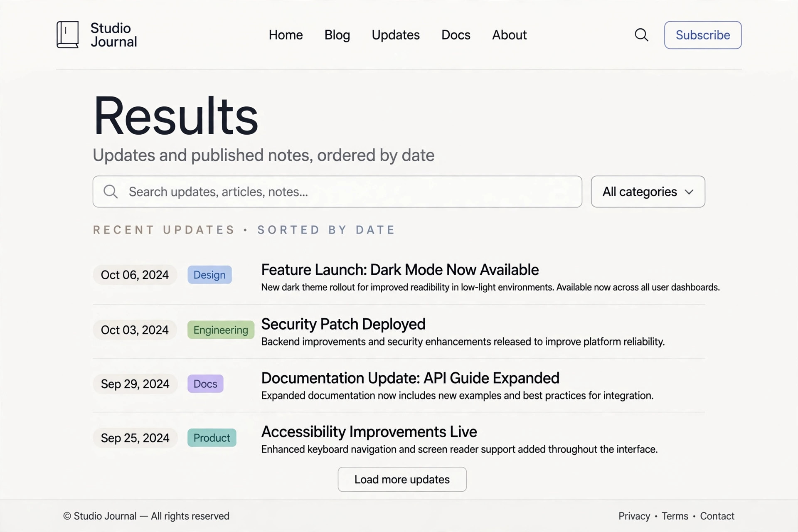Open the Blog menu item
The width and height of the screenshot is (798, 532).
pyautogui.click(x=337, y=35)
